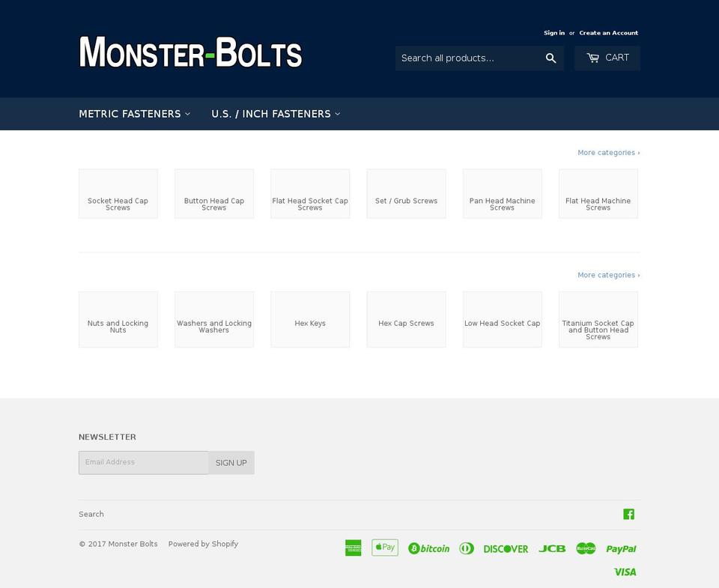Screen dimensions: 719x588
Task: Open More categories above Socket Head row
Action: point(608,153)
